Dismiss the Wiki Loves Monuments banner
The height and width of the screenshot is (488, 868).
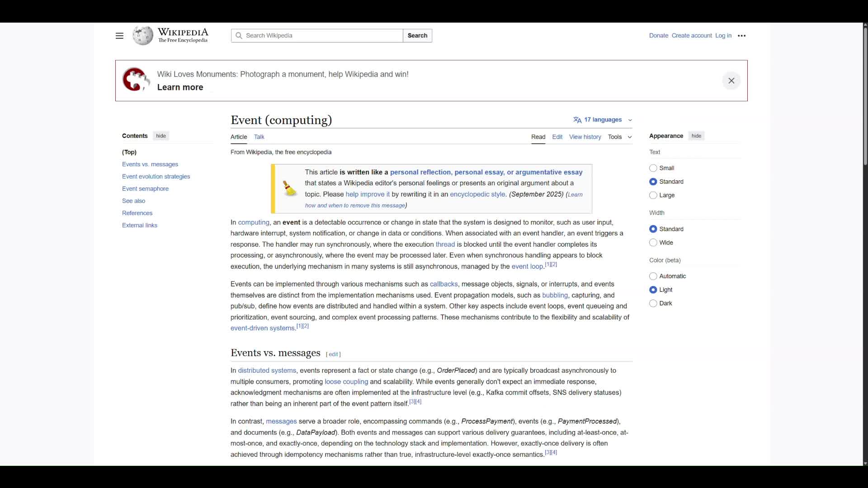(x=731, y=81)
